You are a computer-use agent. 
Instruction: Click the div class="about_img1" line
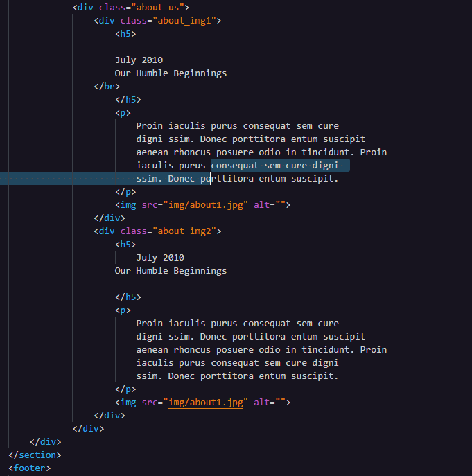pos(157,21)
